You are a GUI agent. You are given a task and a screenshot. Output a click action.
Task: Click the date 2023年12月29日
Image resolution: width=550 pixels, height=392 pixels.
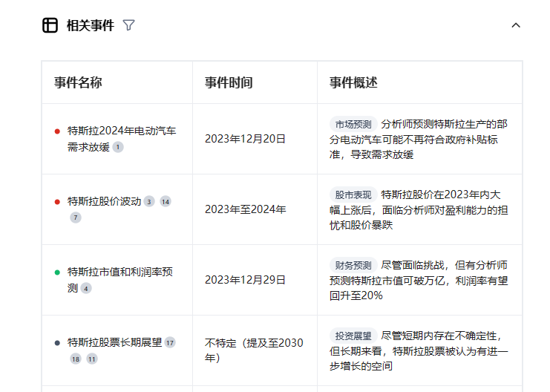coord(245,280)
